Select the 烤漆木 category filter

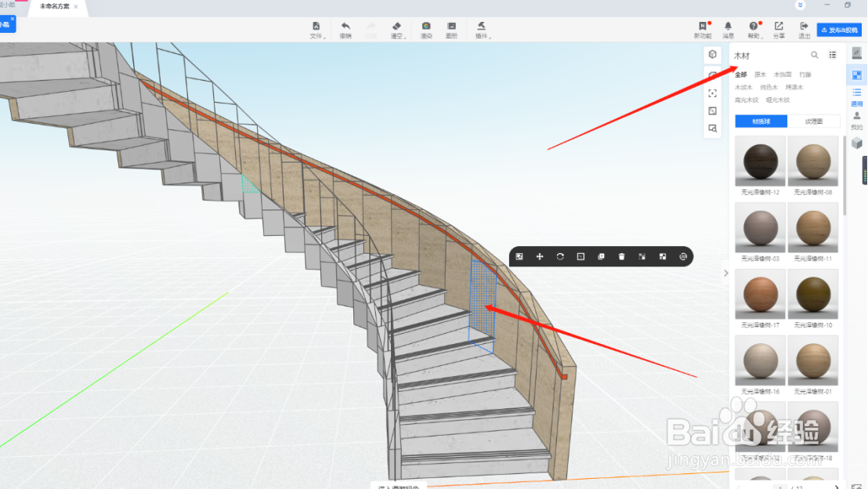click(794, 87)
